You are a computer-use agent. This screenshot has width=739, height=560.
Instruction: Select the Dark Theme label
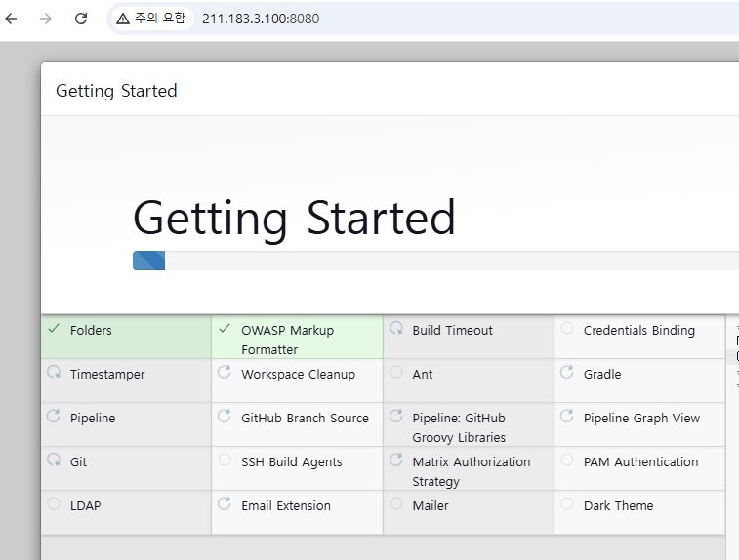pyautogui.click(x=618, y=505)
